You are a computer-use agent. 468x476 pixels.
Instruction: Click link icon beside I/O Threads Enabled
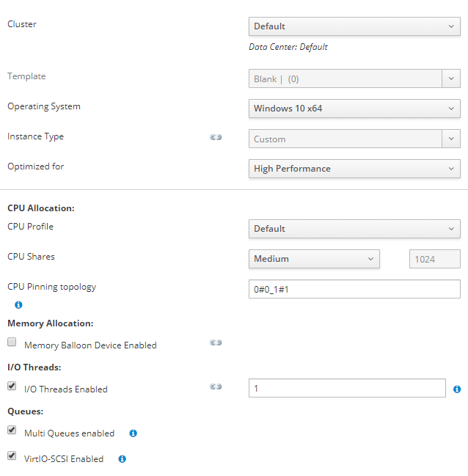(216, 387)
